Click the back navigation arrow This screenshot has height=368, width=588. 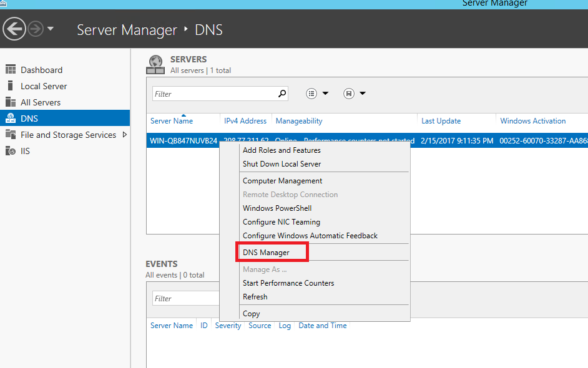(14, 29)
